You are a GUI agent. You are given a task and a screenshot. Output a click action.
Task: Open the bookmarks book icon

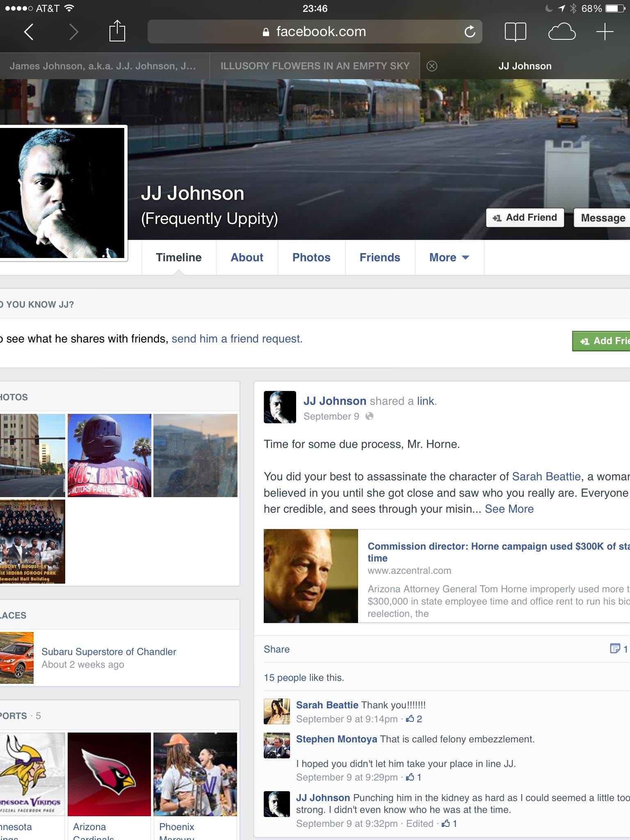click(x=515, y=32)
